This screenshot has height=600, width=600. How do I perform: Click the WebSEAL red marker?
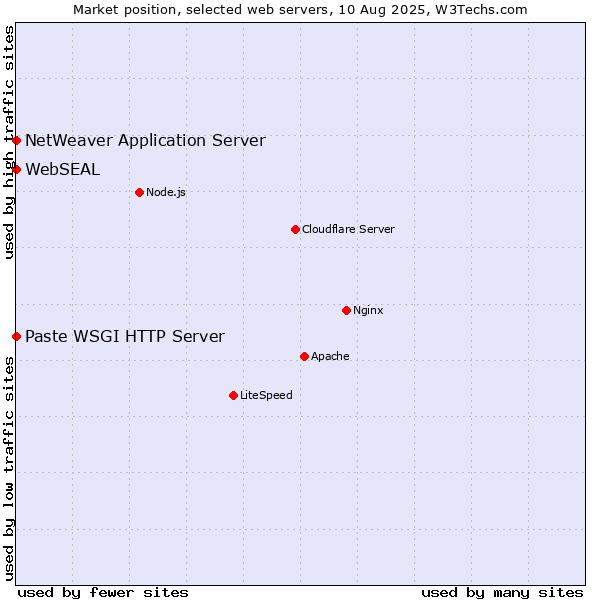16,170
